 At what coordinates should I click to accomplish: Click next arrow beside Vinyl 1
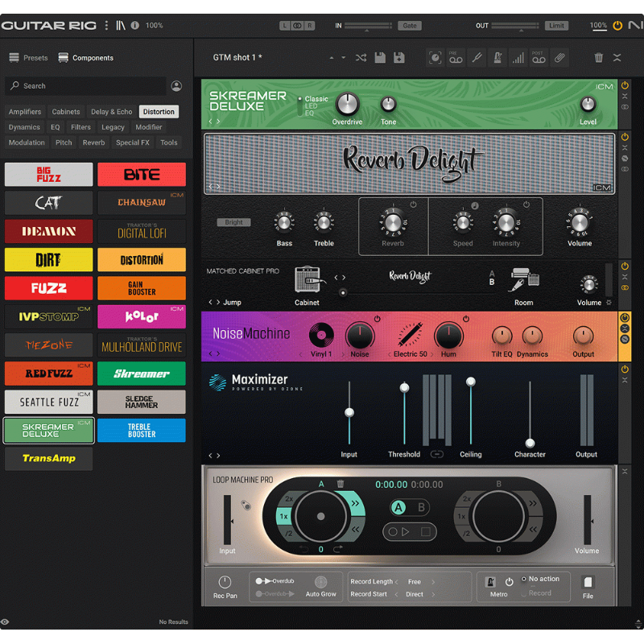(343, 354)
